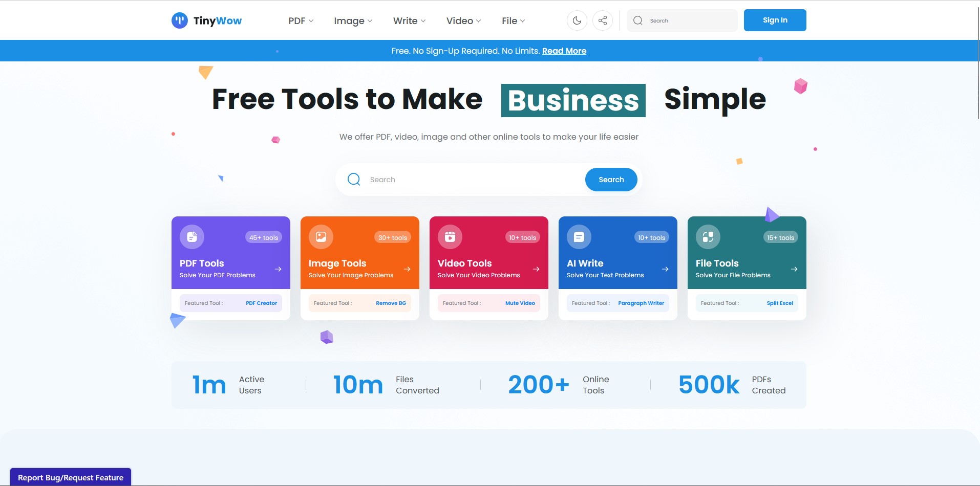Screen dimensions: 980x486
Task: Click the header search magnifier icon
Action: pyautogui.click(x=637, y=20)
